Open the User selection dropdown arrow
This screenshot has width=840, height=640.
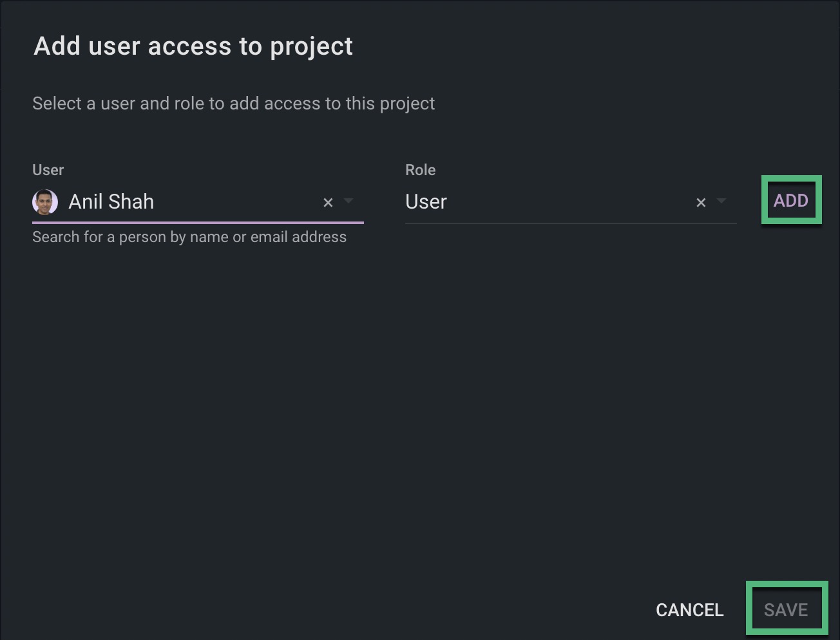[348, 202]
